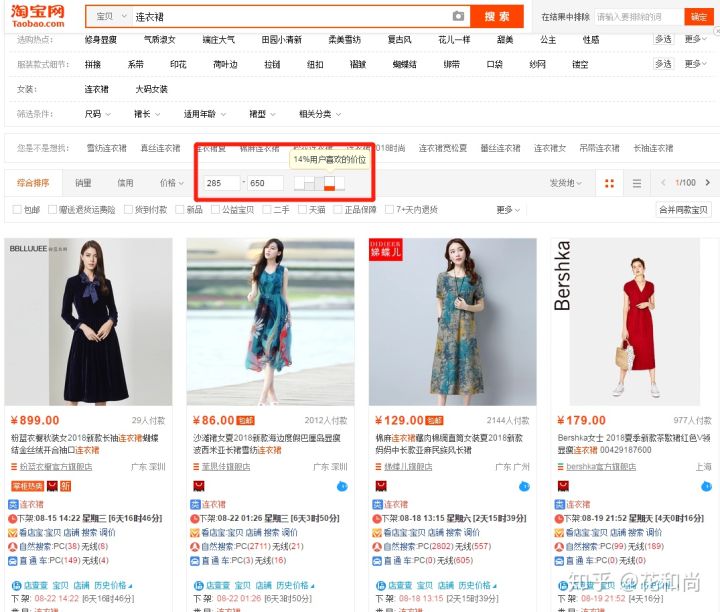Select highlighted orange price range bar
Image resolution: width=720 pixels, height=612 pixels.
coord(329,183)
